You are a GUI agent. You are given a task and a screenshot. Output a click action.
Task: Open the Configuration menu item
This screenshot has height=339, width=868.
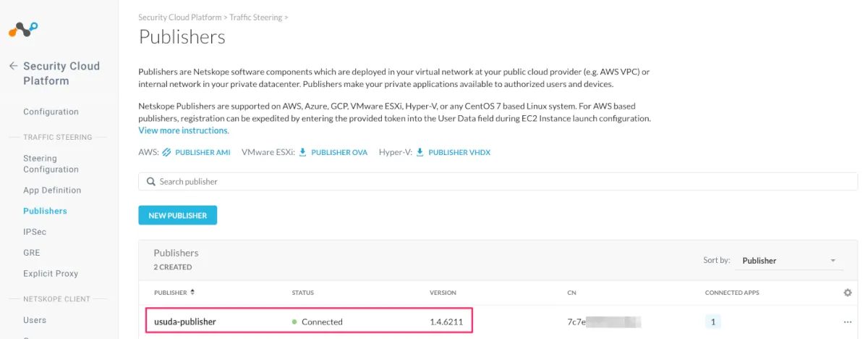[x=51, y=112]
